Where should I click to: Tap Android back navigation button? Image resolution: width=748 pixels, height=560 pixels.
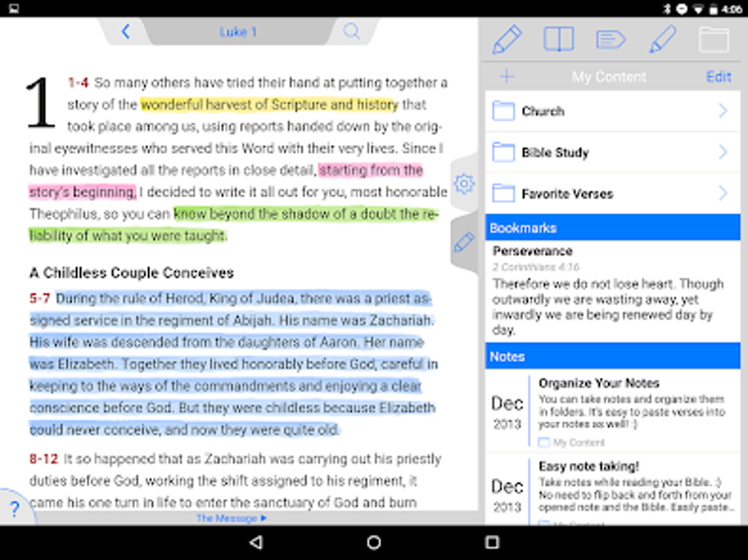coord(256,542)
